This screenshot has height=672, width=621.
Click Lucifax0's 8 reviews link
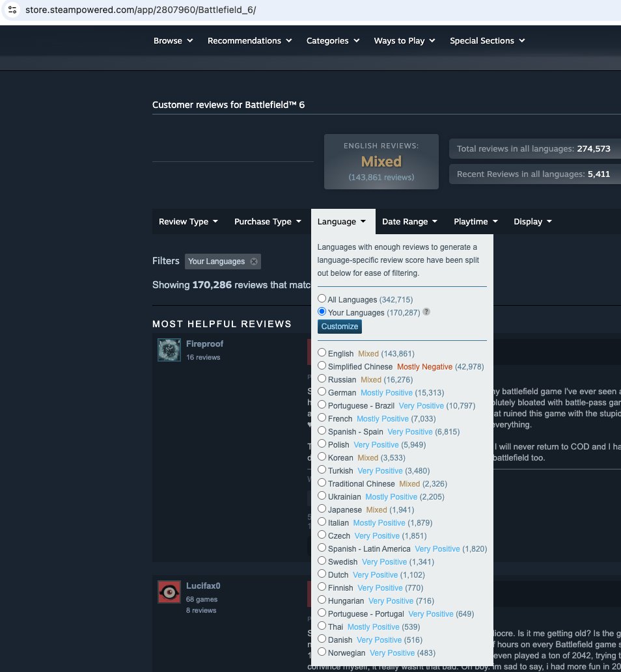click(x=201, y=610)
